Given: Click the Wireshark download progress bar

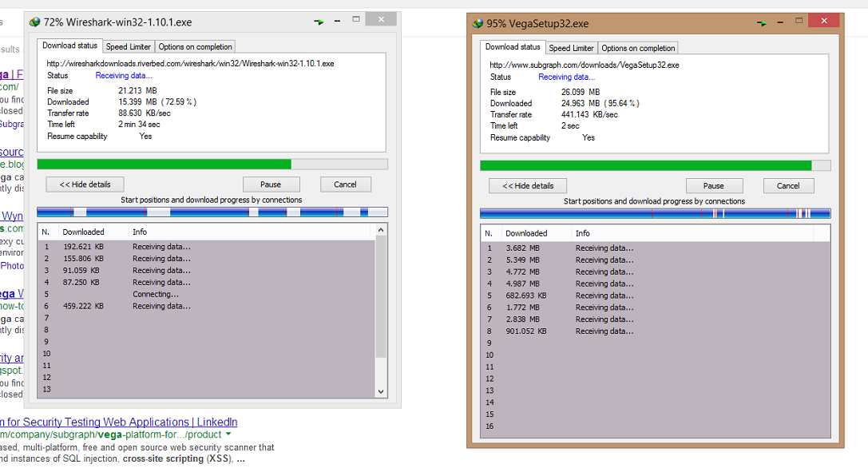Looking at the screenshot, I should point(212,165).
